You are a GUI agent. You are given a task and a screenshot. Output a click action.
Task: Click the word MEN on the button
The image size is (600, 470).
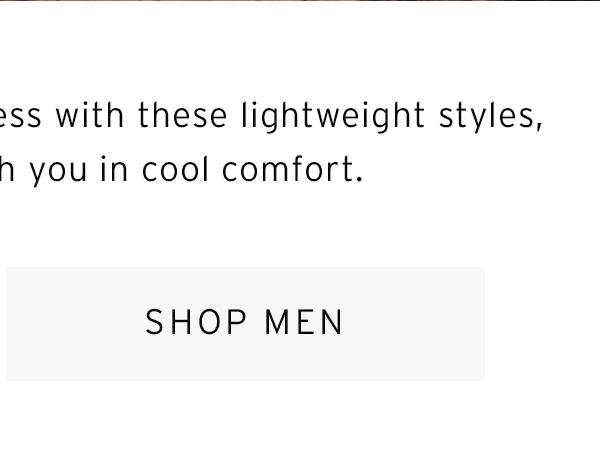pyautogui.click(x=304, y=322)
